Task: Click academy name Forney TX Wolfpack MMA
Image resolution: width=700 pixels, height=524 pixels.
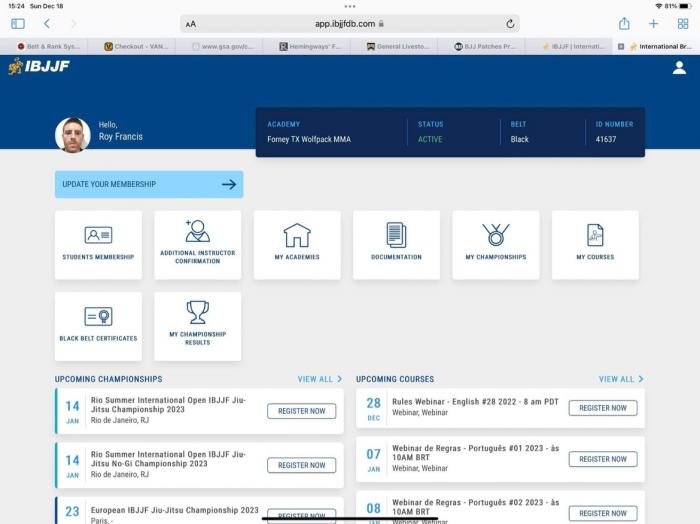Action: (x=309, y=139)
